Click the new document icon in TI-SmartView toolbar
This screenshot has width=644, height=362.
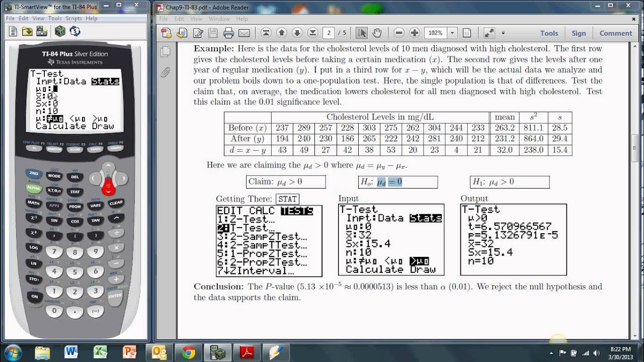(x=13, y=31)
